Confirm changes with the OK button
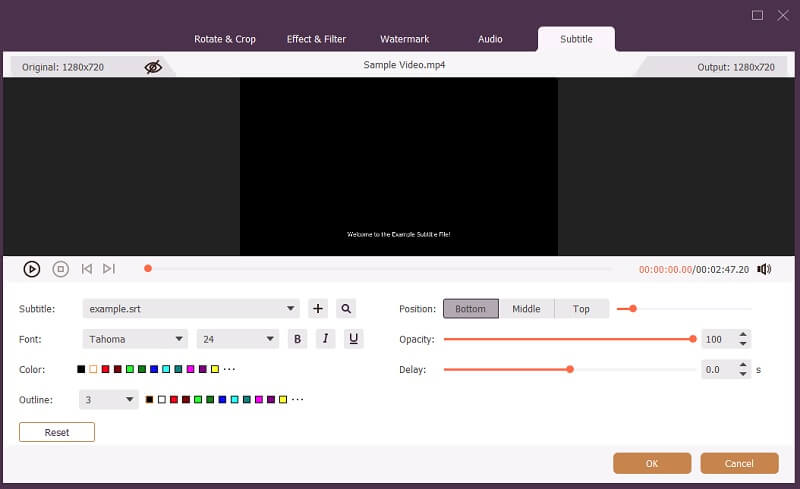800x489 pixels. click(x=652, y=463)
